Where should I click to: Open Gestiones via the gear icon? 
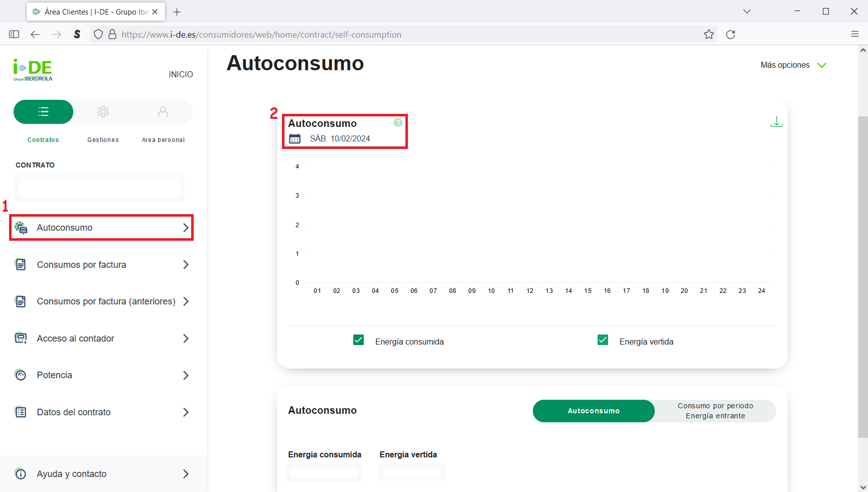[103, 112]
